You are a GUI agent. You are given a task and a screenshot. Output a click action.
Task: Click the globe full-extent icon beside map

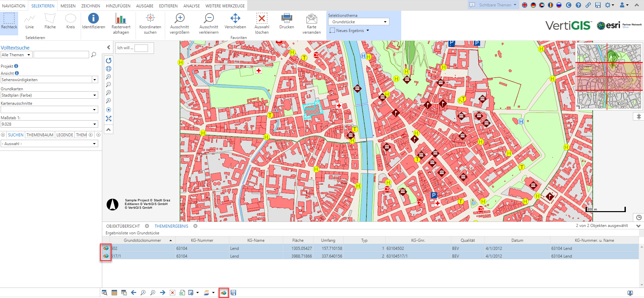tap(109, 69)
